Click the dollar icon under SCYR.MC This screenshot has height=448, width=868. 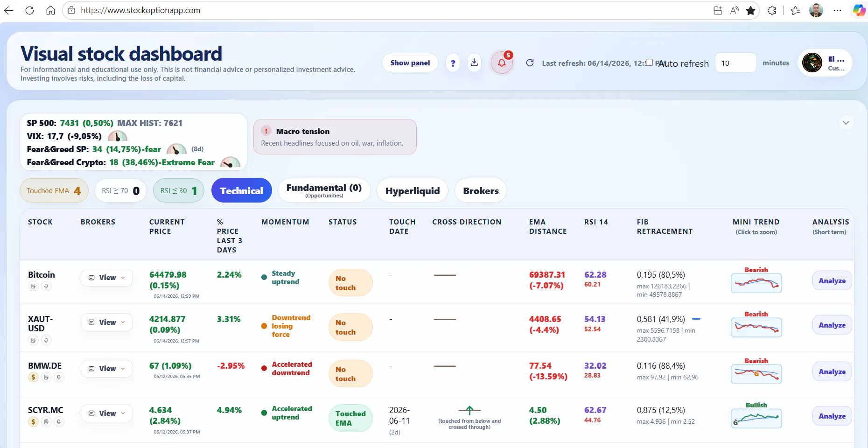(x=33, y=422)
